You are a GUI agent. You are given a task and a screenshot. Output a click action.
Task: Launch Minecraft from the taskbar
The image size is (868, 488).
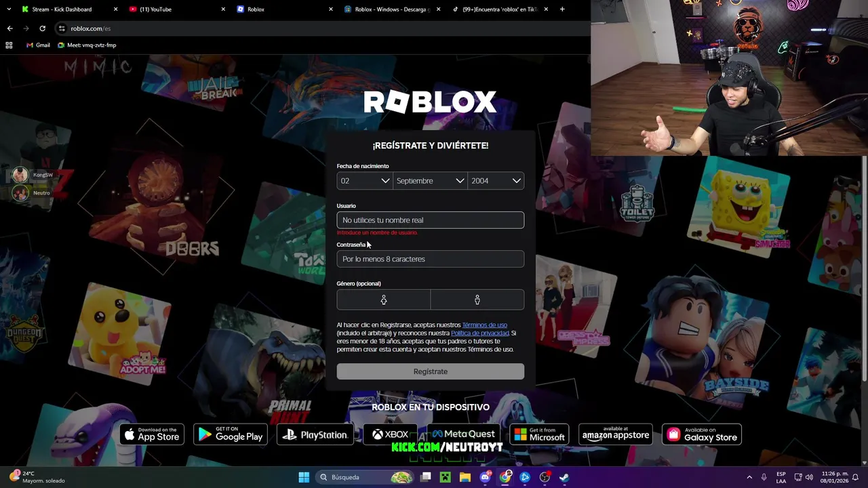446,477
